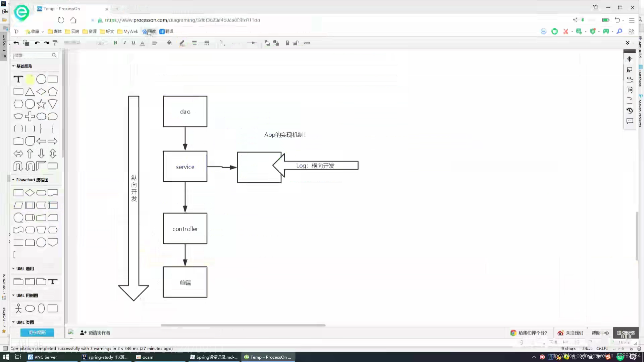Image resolution: width=644 pixels, height=362 pixels.
Task: Select the down arrow shape
Action: coord(41,154)
